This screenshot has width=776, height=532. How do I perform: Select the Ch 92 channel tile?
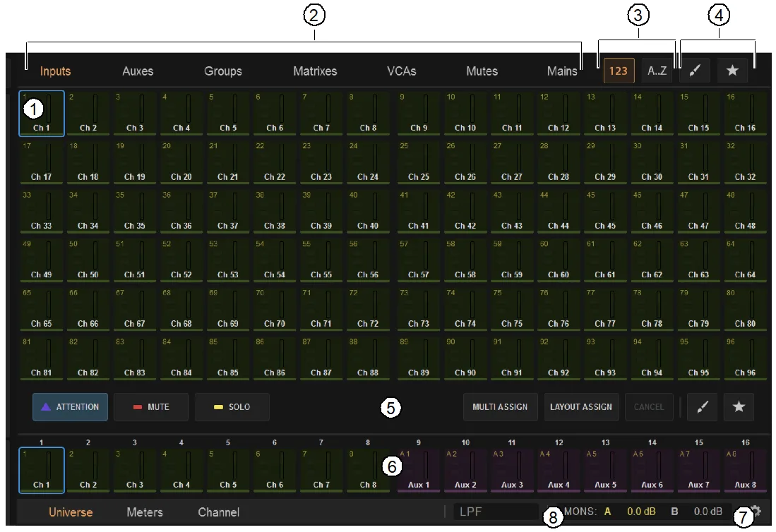tap(559, 358)
